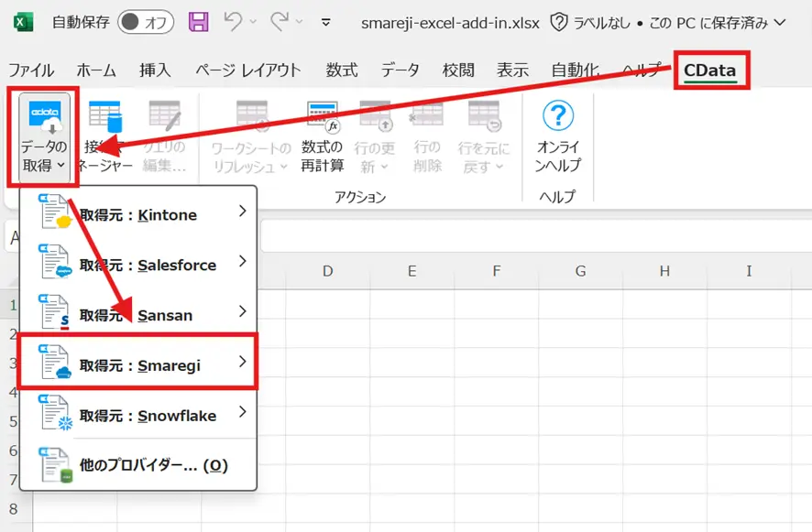Switch to the 表示 tab
812x532 pixels.
512,70
